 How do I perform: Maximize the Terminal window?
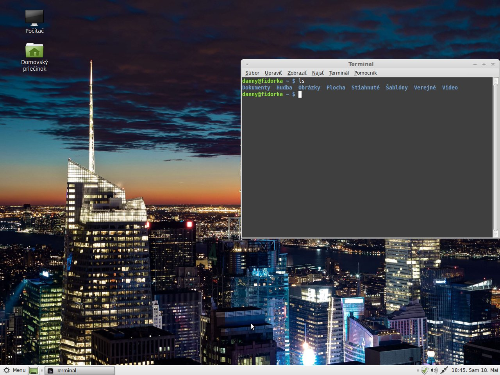tap(484, 64)
